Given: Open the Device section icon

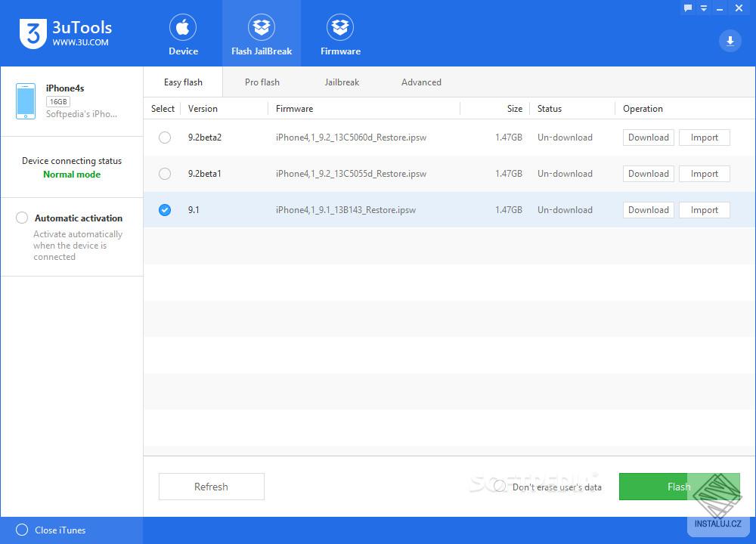Looking at the screenshot, I should coord(183,27).
